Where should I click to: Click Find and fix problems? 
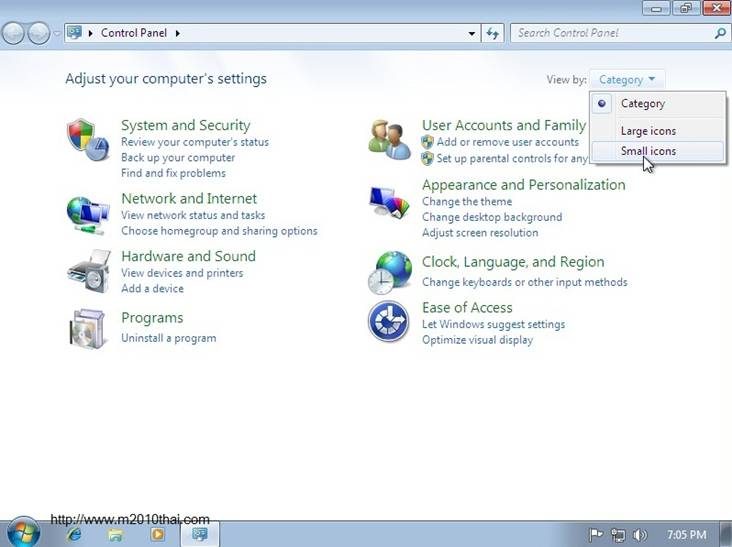click(x=173, y=173)
